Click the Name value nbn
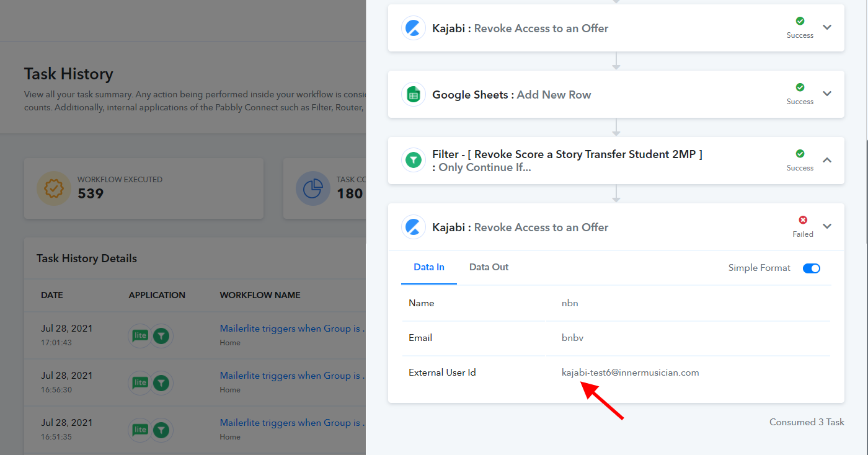This screenshot has height=455, width=868. tap(570, 303)
